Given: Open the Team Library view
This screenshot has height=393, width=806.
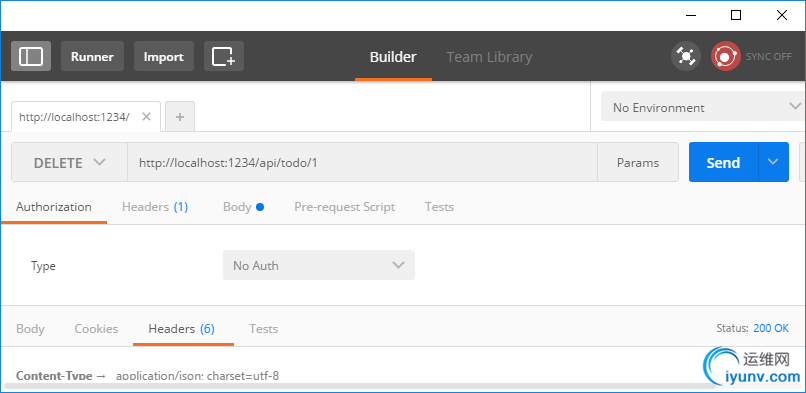Looking at the screenshot, I should (x=489, y=57).
